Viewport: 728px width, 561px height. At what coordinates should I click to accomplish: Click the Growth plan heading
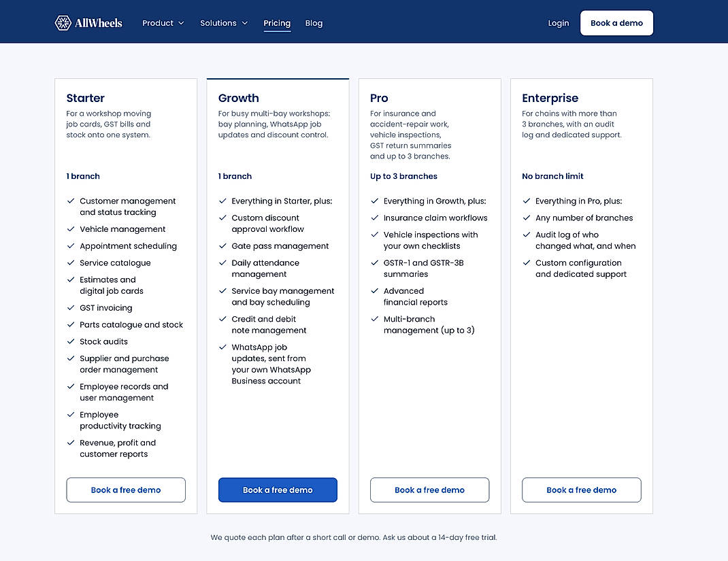tap(239, 98)
